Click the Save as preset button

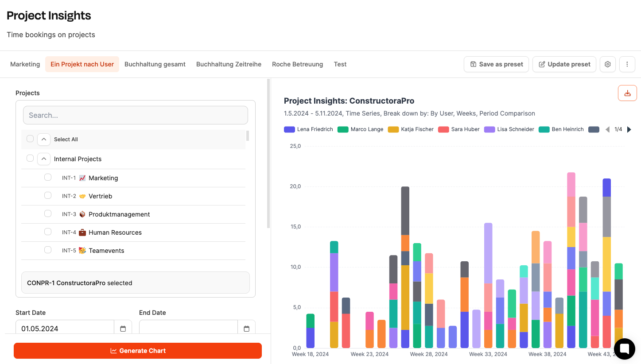pyautogui.click(x=497, y=64)
